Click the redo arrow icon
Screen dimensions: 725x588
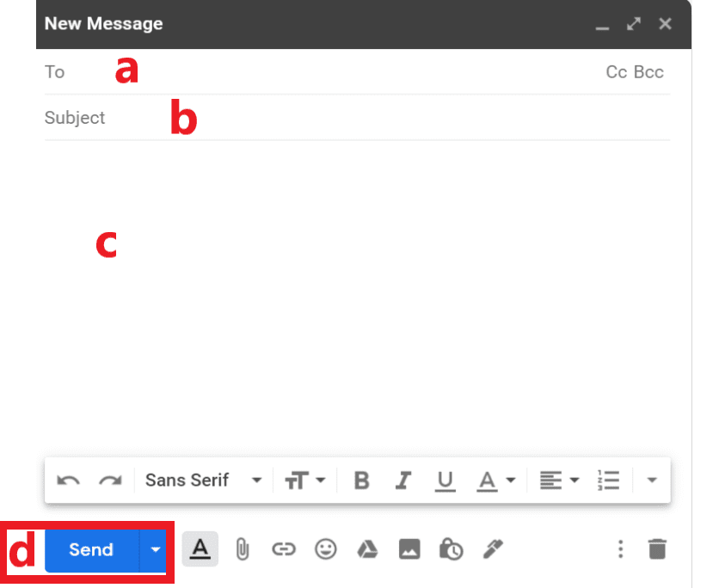pos(110,481)
